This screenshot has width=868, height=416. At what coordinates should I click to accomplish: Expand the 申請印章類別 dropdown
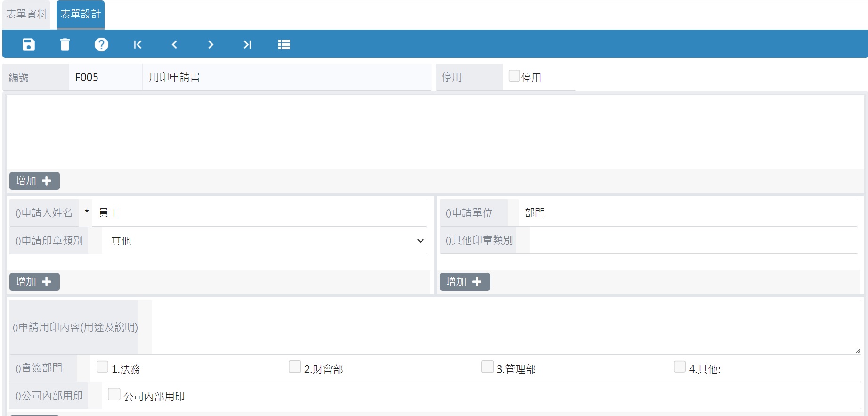click(264, 241)
